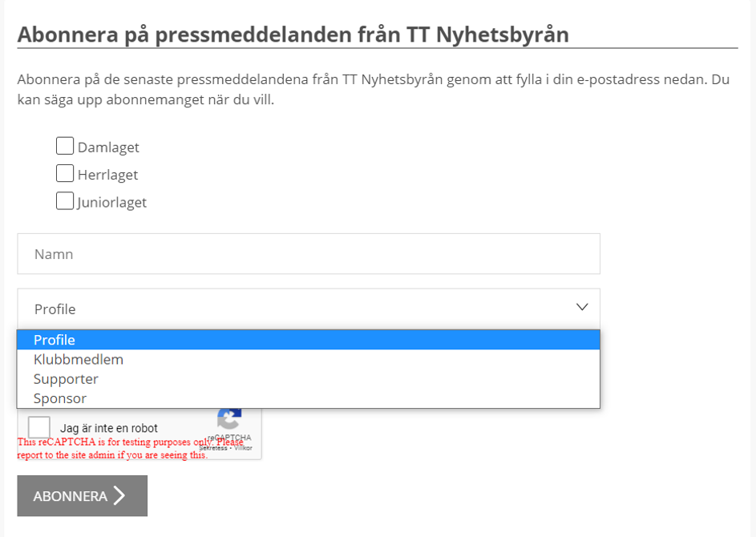Tick the Damlaget checkbox
756x537 pixels.
click(x=65, y=146)
